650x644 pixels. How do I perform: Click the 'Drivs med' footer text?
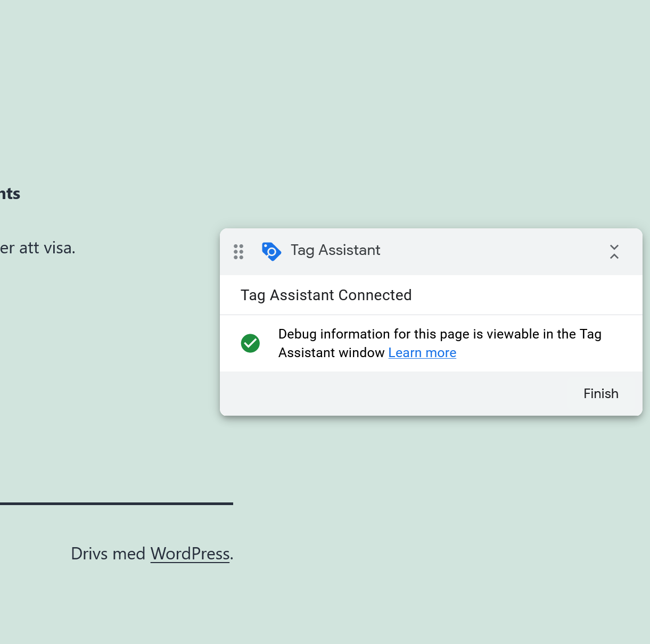coord(108,554)
